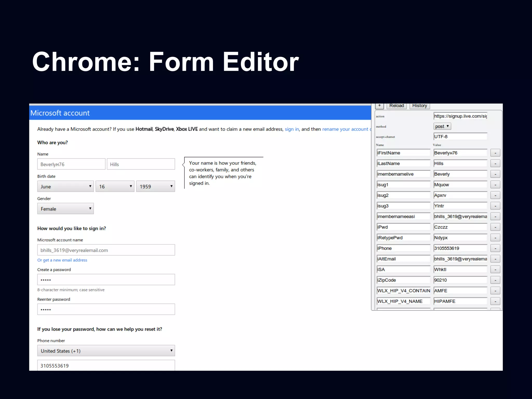The image size is (532, 399).
Task: Click the iSA value Whktl
Action: pos(460,269)
